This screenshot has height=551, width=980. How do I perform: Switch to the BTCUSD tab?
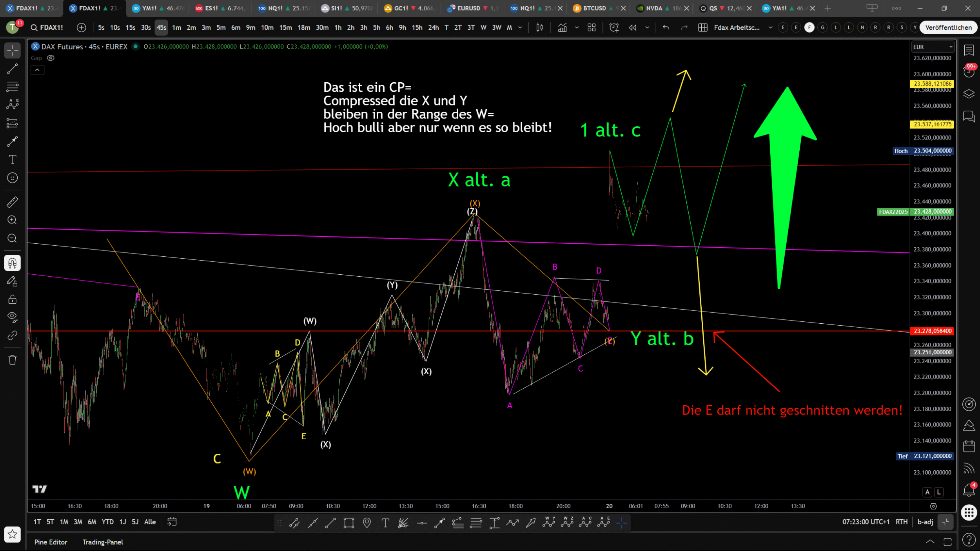point(594,8)
